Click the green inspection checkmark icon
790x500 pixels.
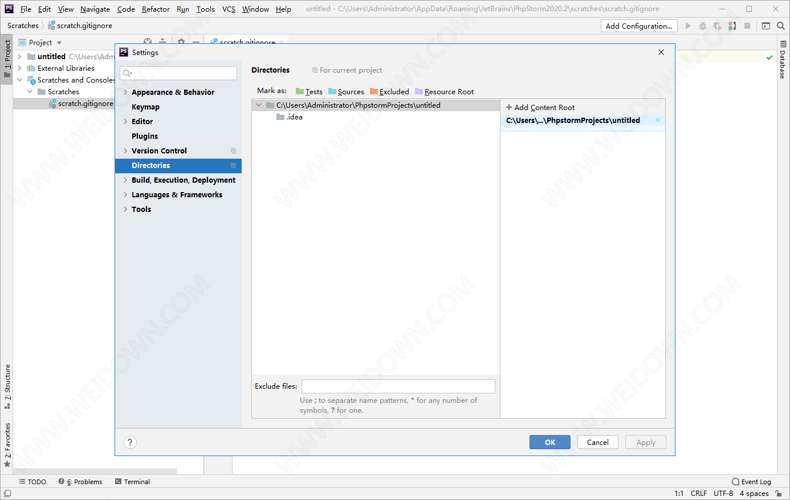[x=769, y=57]
